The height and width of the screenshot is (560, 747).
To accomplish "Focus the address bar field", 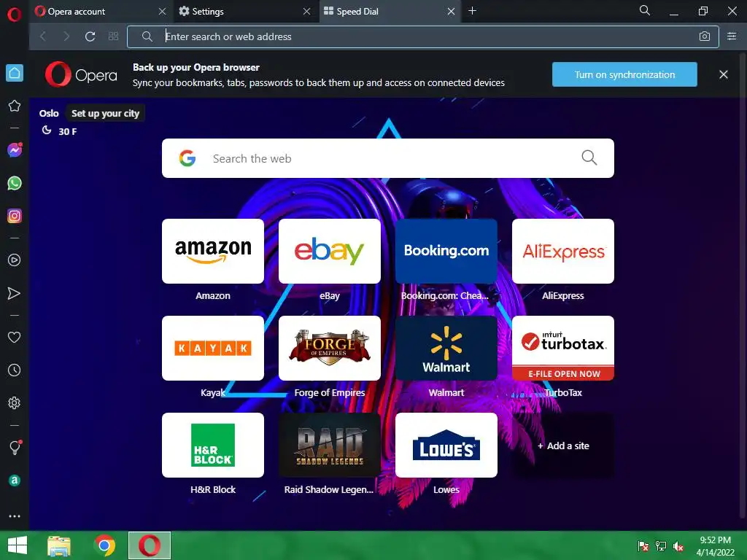I will pyautogui.click(x=423, y=36).
